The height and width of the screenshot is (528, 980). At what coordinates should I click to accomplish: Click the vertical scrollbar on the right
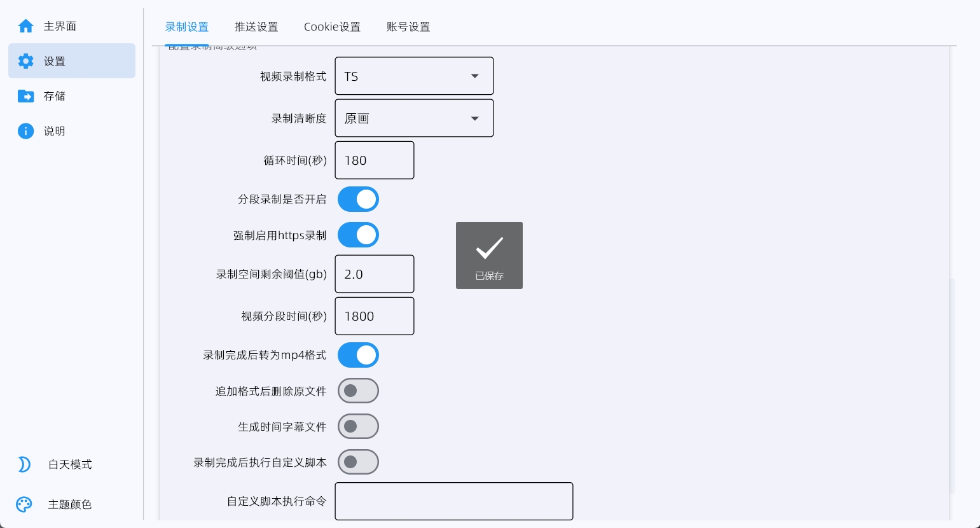pos(952,386)
